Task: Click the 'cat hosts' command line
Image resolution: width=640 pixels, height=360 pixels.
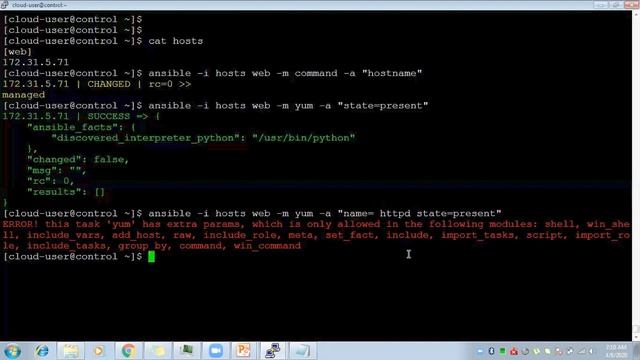Action: pyautogui.click(x=103, y=41)
